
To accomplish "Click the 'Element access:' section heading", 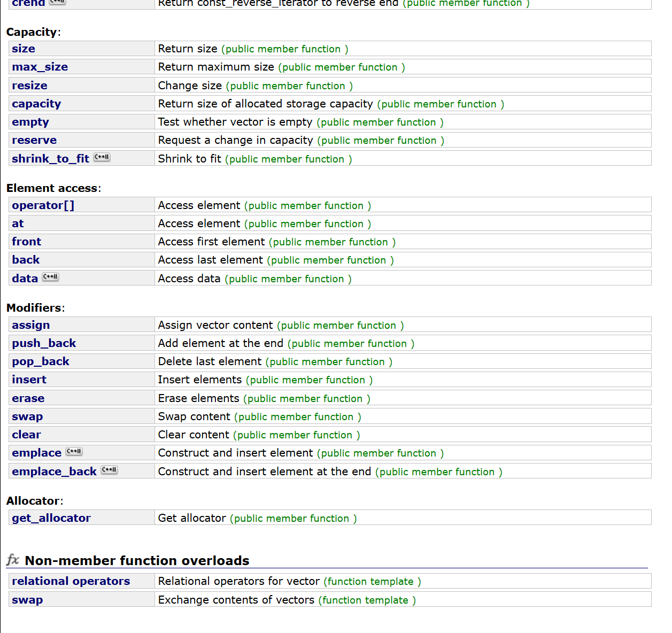I will click(53, 188).
